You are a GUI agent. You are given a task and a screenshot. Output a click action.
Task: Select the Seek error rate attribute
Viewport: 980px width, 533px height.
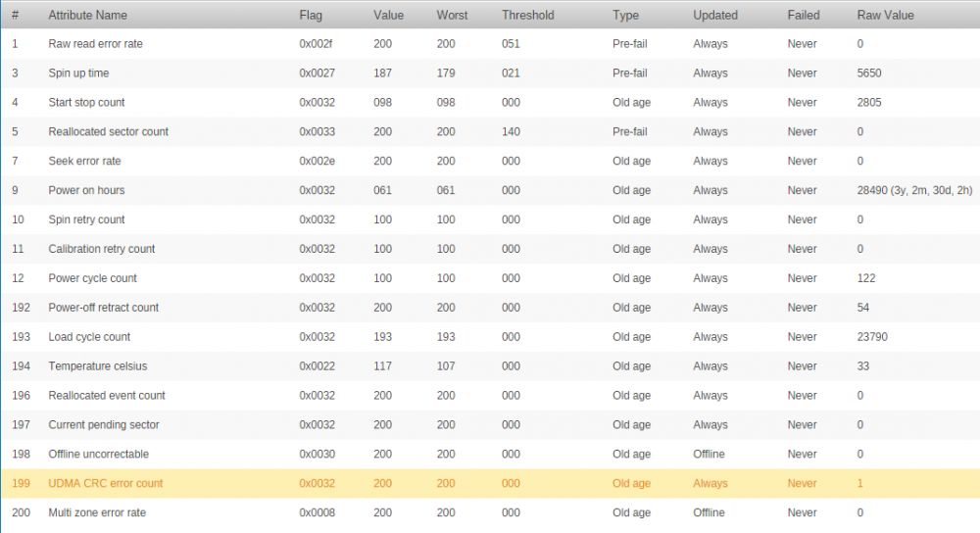tap(84, 162)
